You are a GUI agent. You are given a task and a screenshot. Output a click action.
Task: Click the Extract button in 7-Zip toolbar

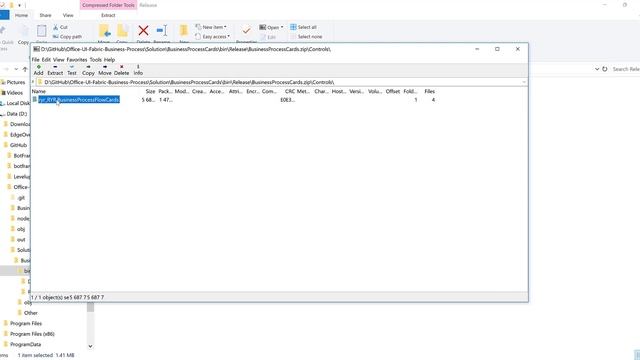click(x=55, y=70)
